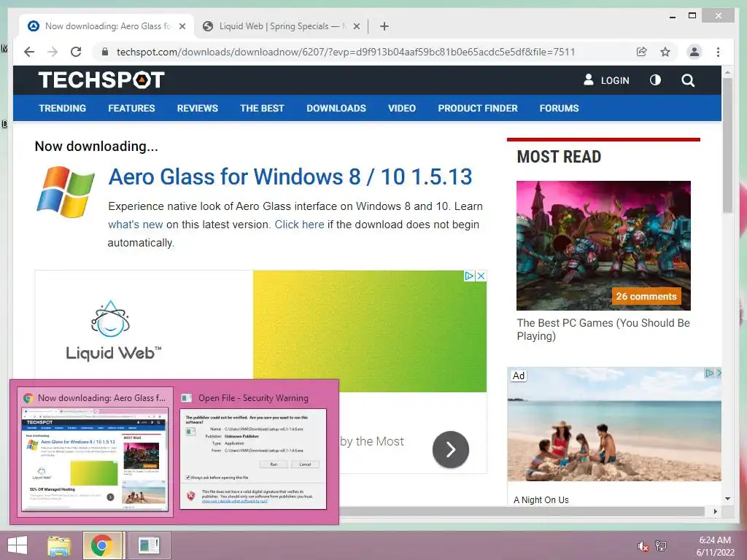Click the address bar URL field
This screenshot has width=747, height=560.
pyautogui.click(x=345, y=52)
